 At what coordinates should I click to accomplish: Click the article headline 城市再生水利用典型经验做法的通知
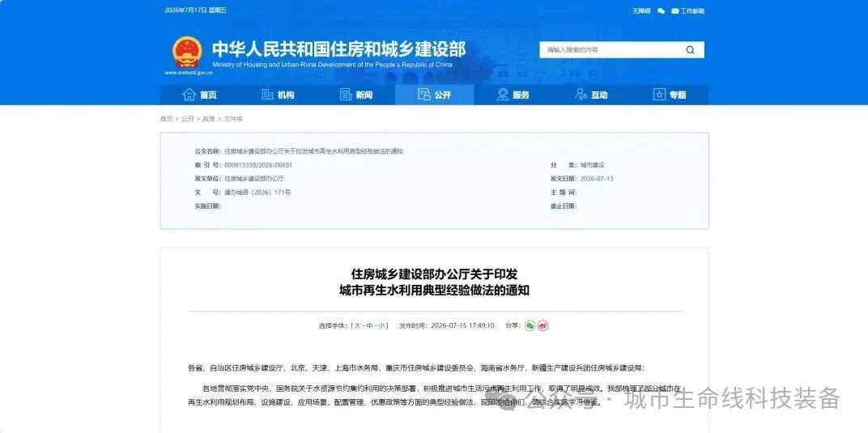pyautogui.click(x=435, y=290)
